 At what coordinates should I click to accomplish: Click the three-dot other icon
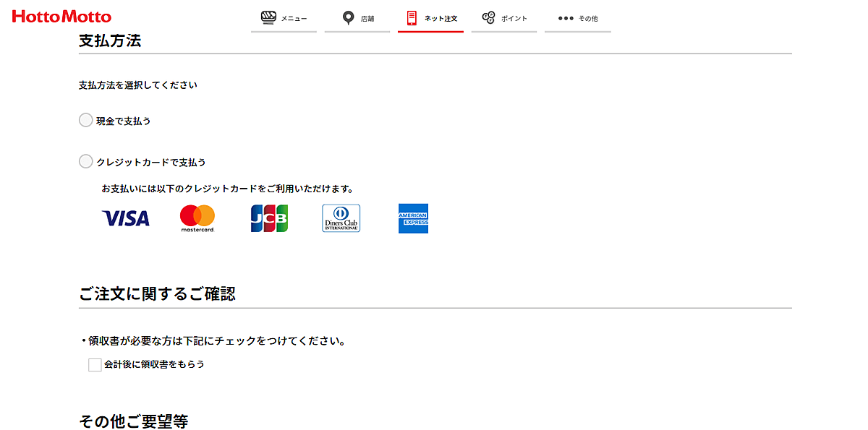(566, 18)
